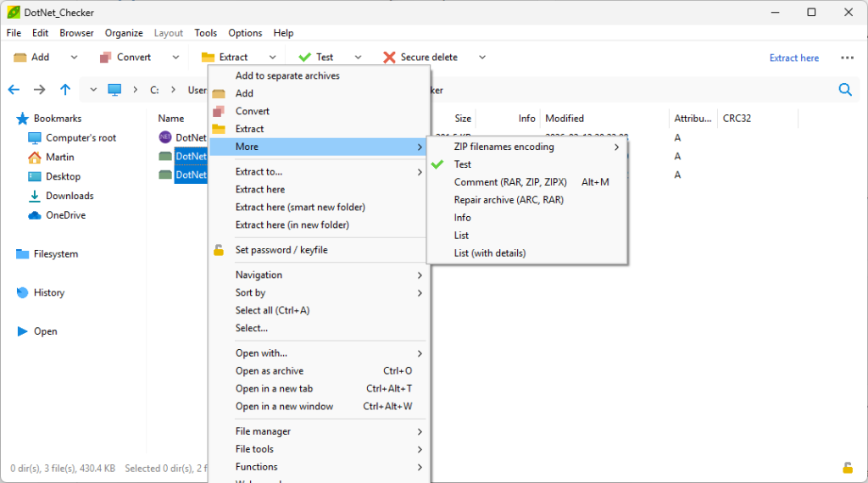Click the Extract here link

pos(793,58)
